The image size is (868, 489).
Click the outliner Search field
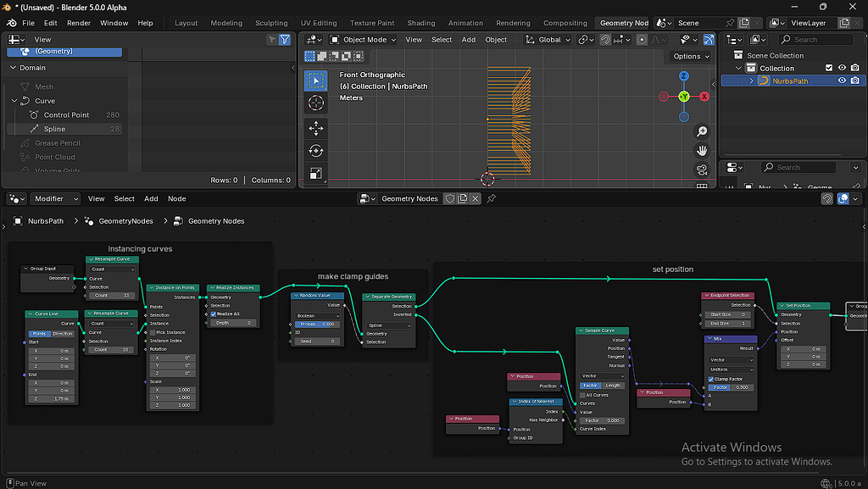(816, 39)
